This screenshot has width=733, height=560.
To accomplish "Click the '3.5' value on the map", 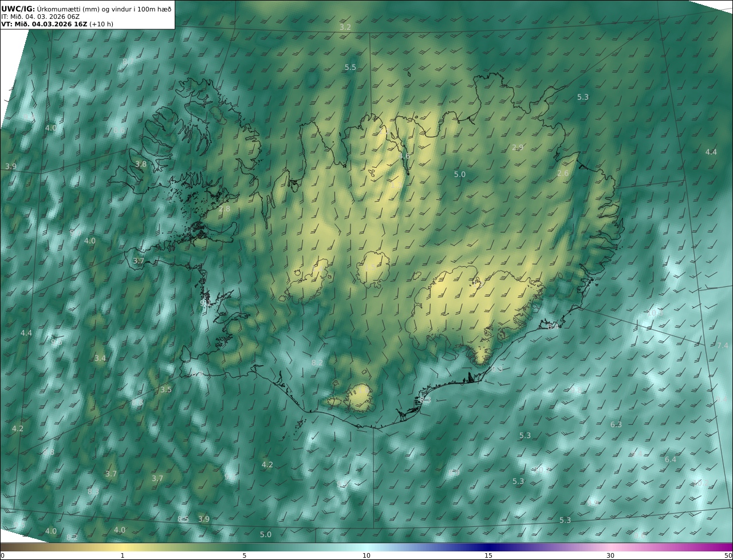I will (x=165, y=390).
